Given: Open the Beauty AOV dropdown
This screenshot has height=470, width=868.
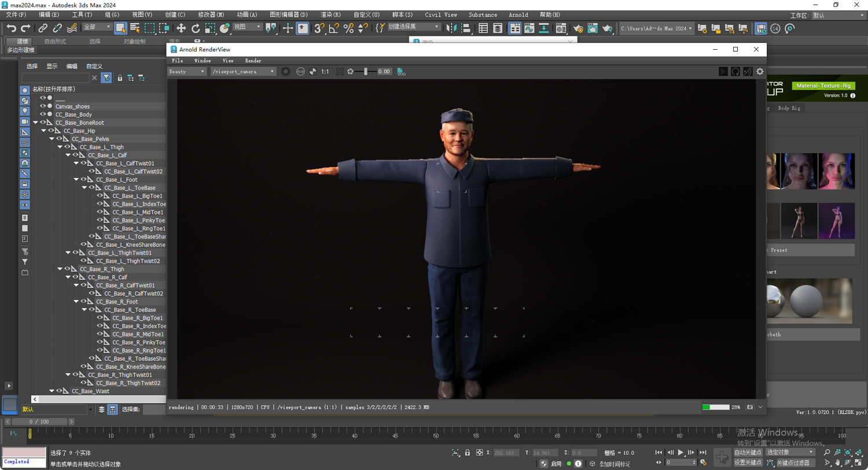Looking at the screenshot, I should [187, 72].
